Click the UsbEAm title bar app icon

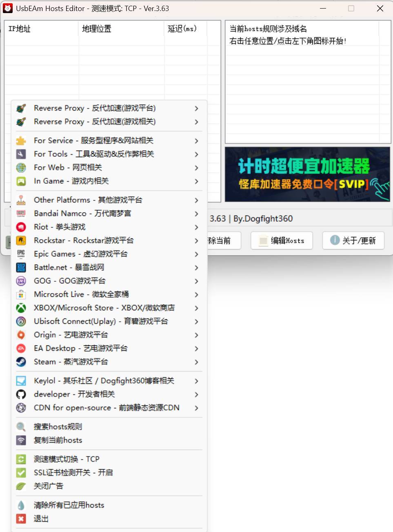click(8, 8)
